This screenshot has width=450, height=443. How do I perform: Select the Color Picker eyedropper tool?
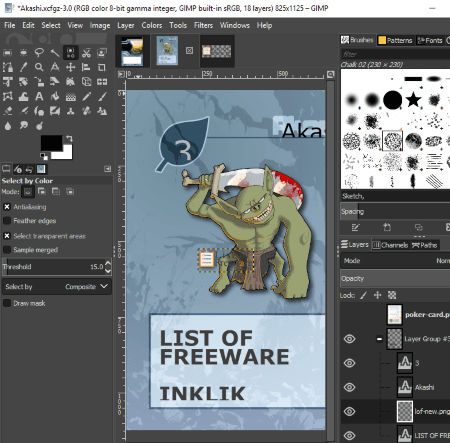tap(23, 67)
